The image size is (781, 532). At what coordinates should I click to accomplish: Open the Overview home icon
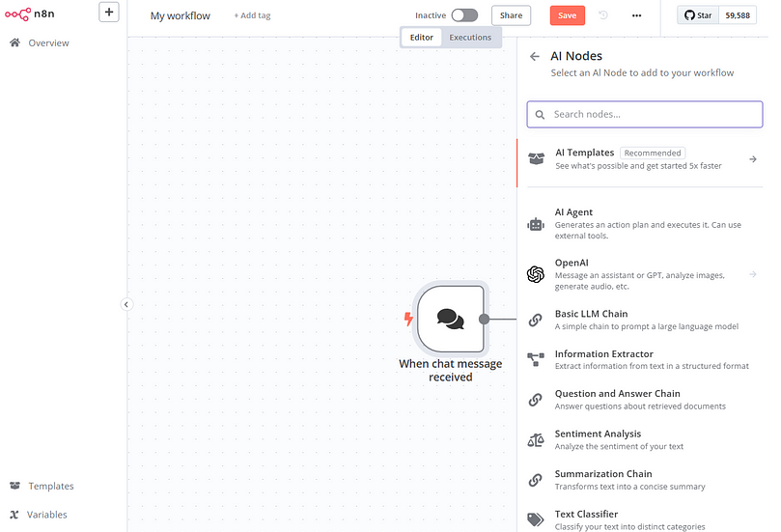(x=14, y=42)
